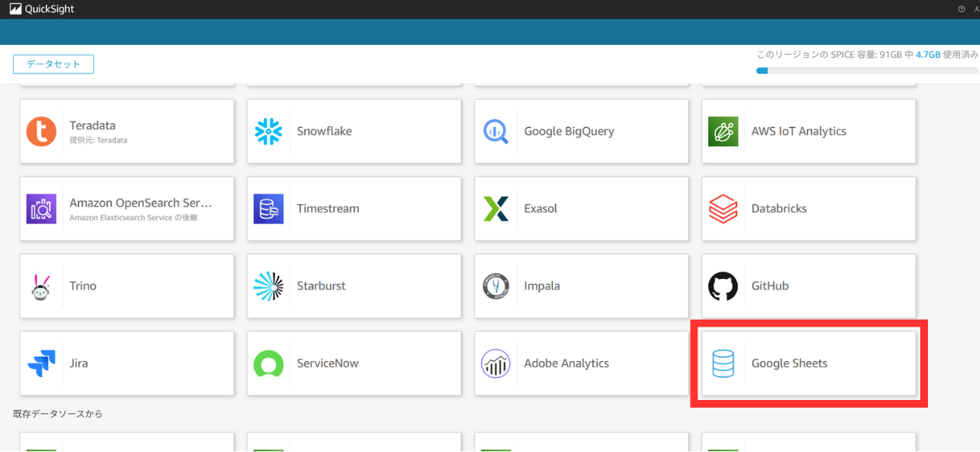The height and width of the screenshot is (452, 980).
Task: Open the user account icon in header
Action: tap(976, 9)
